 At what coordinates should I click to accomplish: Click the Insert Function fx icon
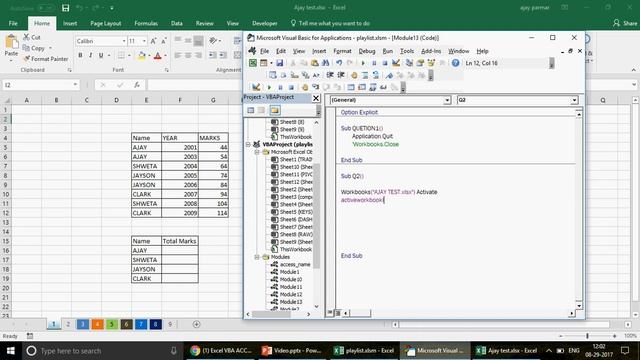(137, 85)
